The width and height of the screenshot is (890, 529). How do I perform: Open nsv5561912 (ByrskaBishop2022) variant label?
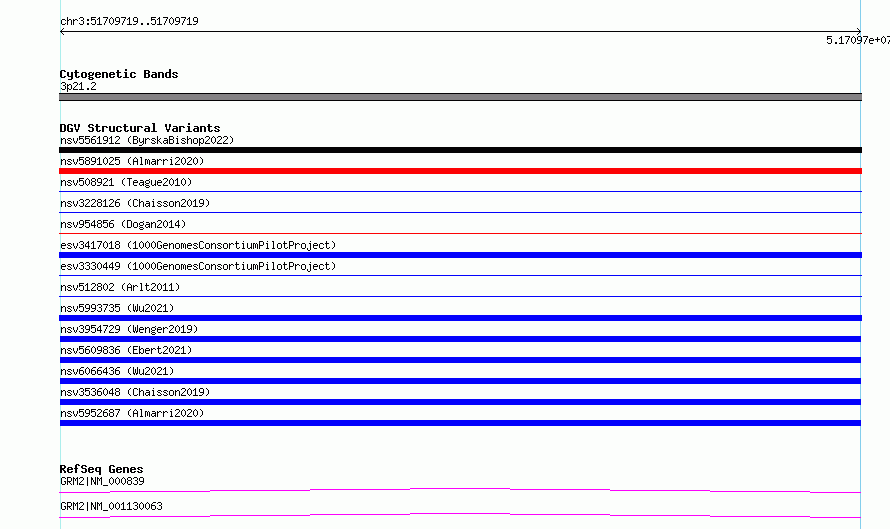point(147,140)
